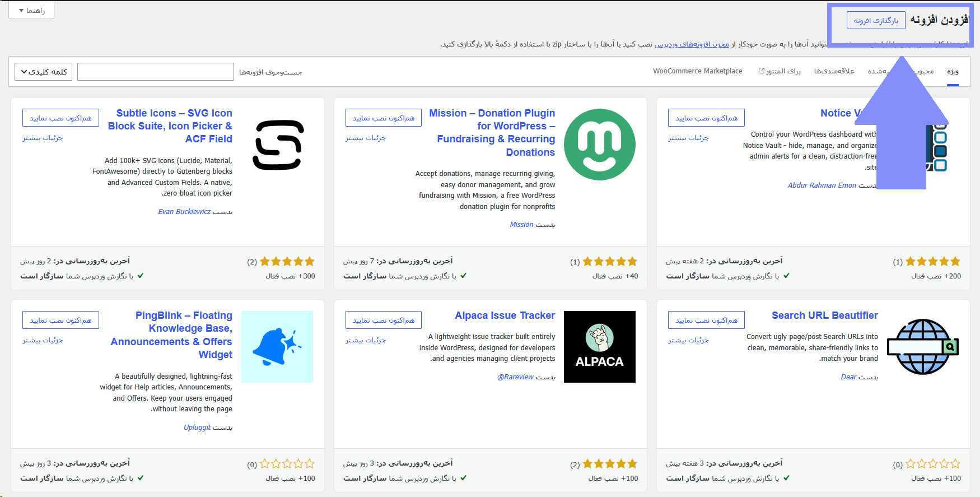980x497 pixels.
Task: Click Subtle Icons 'آخرین به‌روزرسانی' 2 days text
Action: click(75, 261)
